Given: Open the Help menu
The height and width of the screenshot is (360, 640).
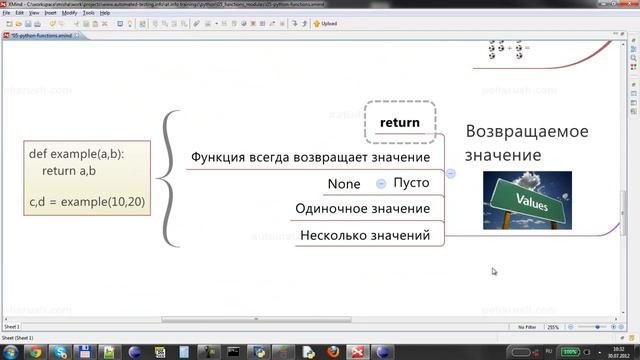Looking at the screenshot, I should (x=105, y=13).
